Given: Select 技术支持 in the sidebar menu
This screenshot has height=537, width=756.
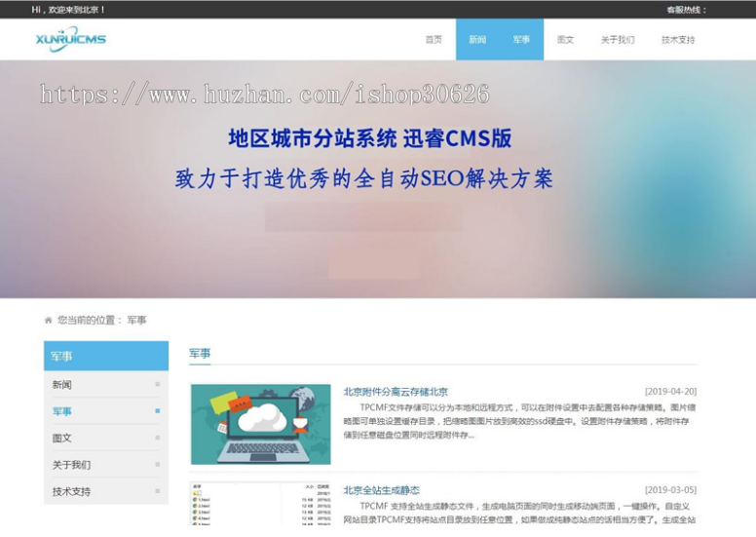Looking at the screenshot, I should [71, 491].
